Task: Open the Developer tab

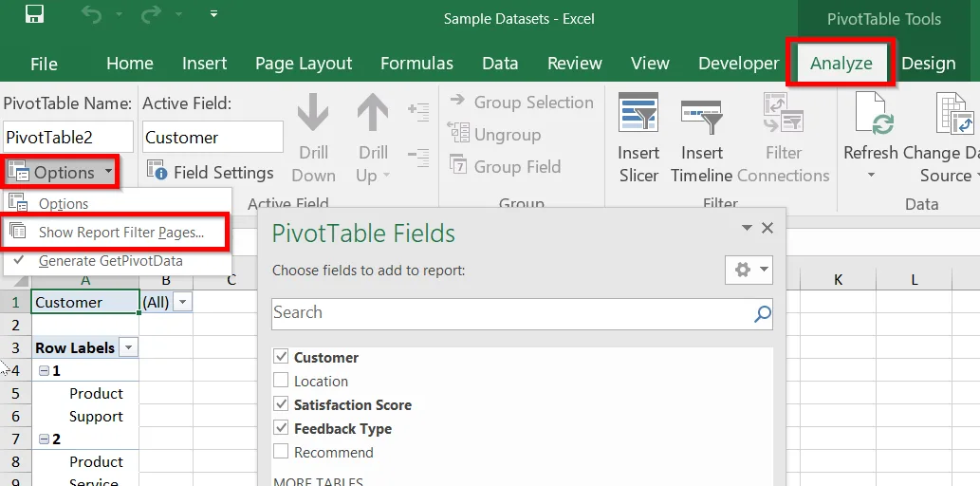Action: point(739,64)
